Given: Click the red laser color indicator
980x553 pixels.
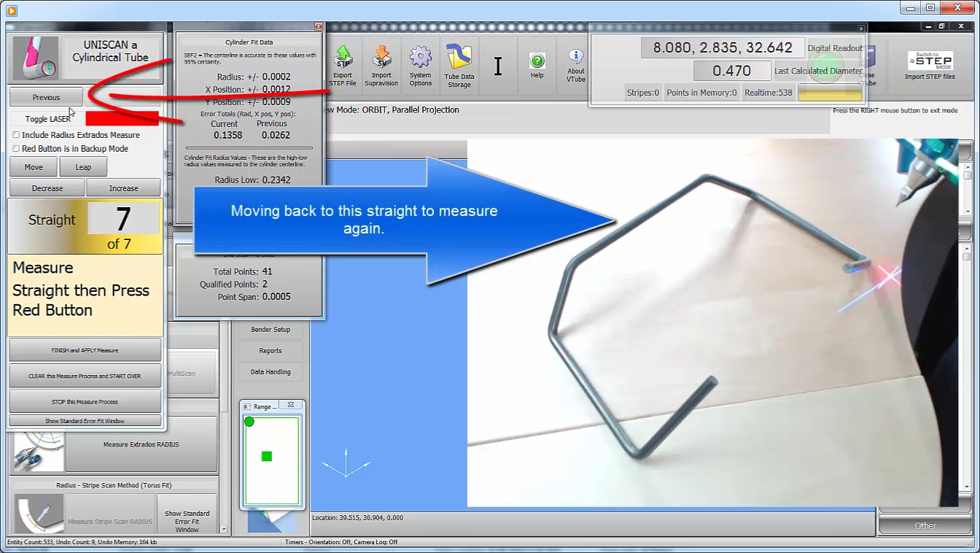Looking at the screenshot, I should click(x=122, y=119).
